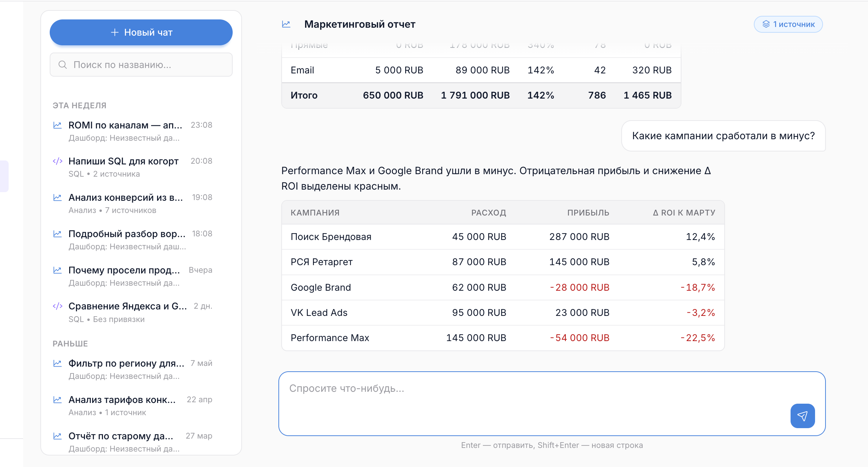Click the Итого total row label
This screenshot has width=868, height=467.
(304, 95)
